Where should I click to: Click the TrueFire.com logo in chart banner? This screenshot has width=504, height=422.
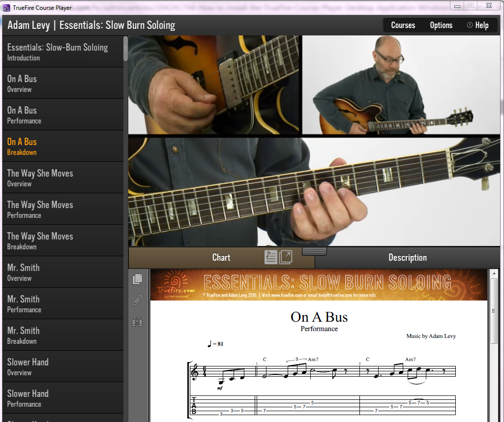click(170, 286)
